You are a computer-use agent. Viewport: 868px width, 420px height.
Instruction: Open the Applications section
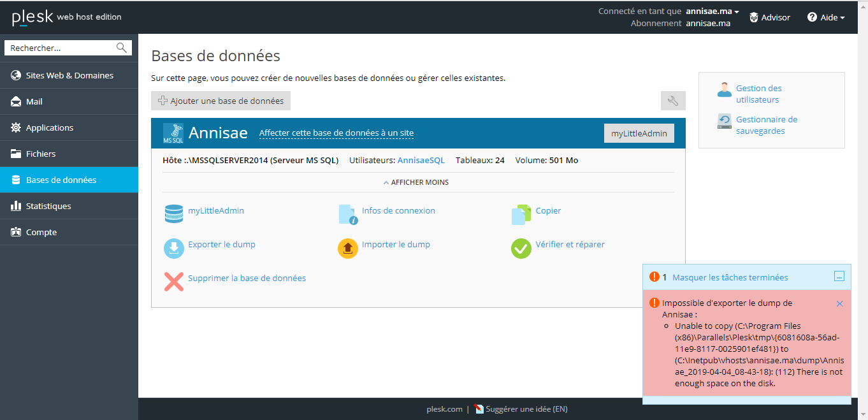[69, 127]
